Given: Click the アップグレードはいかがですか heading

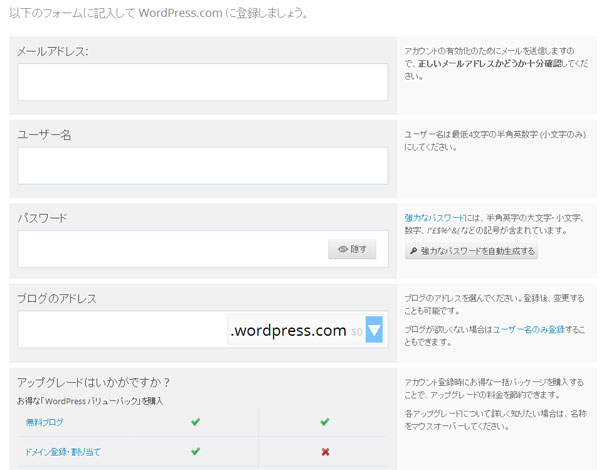Looking at the screenshot, I should click(x=93, y=383).
